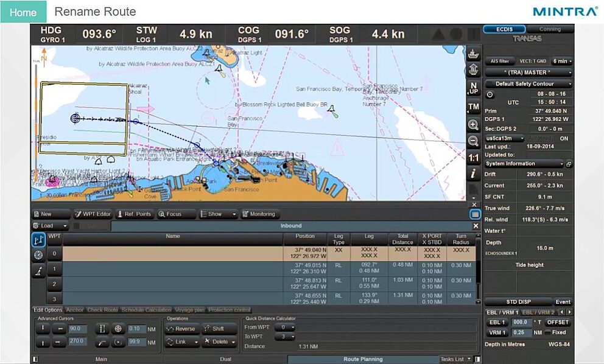
Task: Click the Home button
Action: click(23, 12)
